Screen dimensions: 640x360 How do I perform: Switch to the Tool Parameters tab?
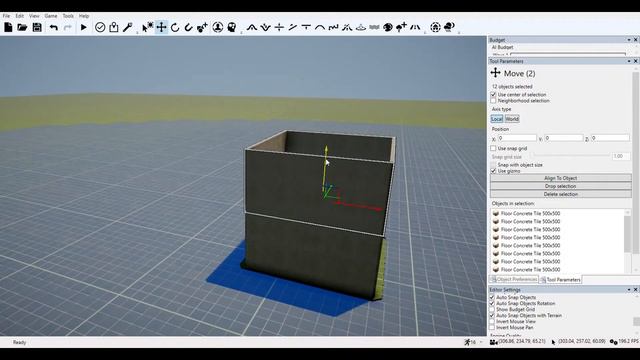pyautogui.click(x=560, y=280)
